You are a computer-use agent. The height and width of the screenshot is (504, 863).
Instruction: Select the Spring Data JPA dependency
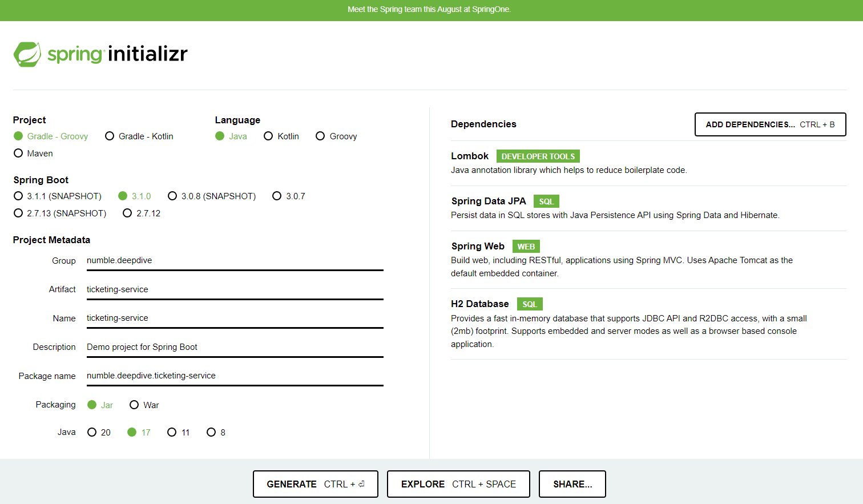(x=648, y=208)
